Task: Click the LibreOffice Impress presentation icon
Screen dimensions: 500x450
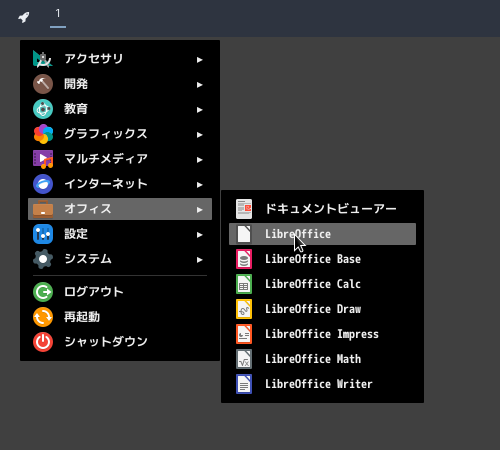Action: tap(244, 334)
